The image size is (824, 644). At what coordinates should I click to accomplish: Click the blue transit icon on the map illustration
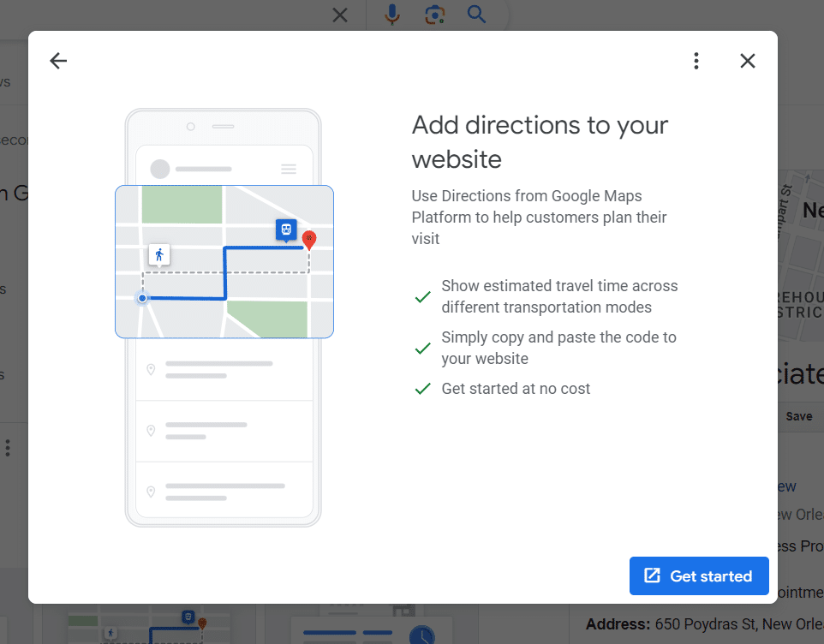pyautogui.click(x=285, y=230)
